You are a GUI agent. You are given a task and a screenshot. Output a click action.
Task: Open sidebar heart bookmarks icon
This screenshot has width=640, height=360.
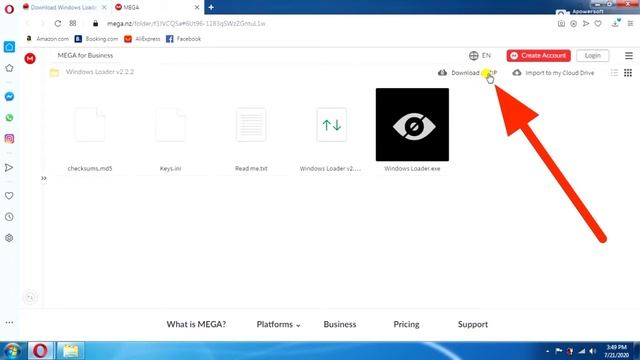click(9, 196)
